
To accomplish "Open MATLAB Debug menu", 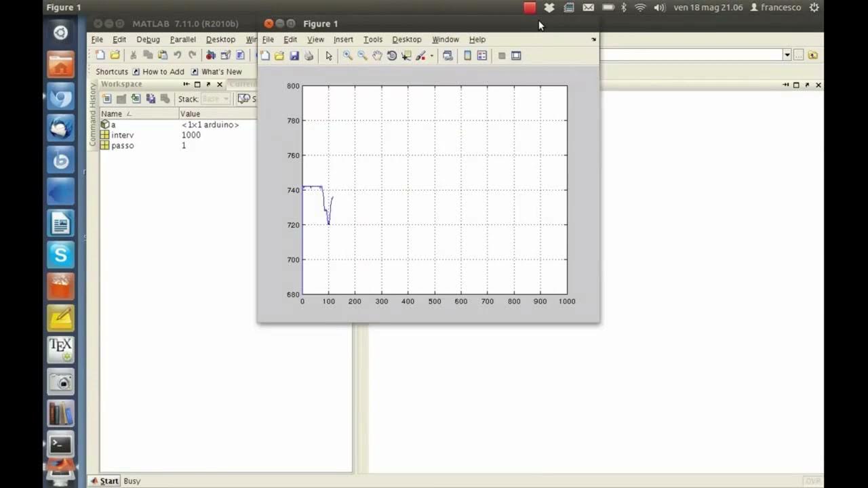I will tap(148, 39).
